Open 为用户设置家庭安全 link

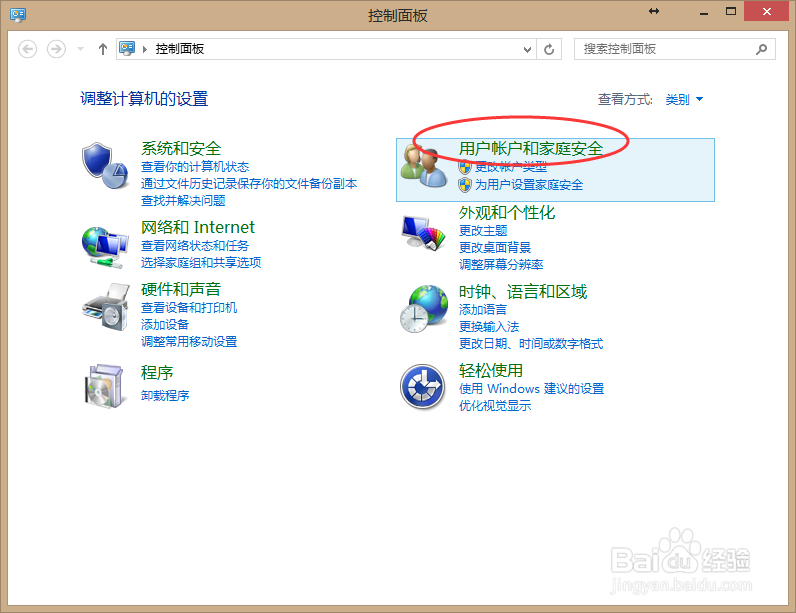tap(528, 185)
